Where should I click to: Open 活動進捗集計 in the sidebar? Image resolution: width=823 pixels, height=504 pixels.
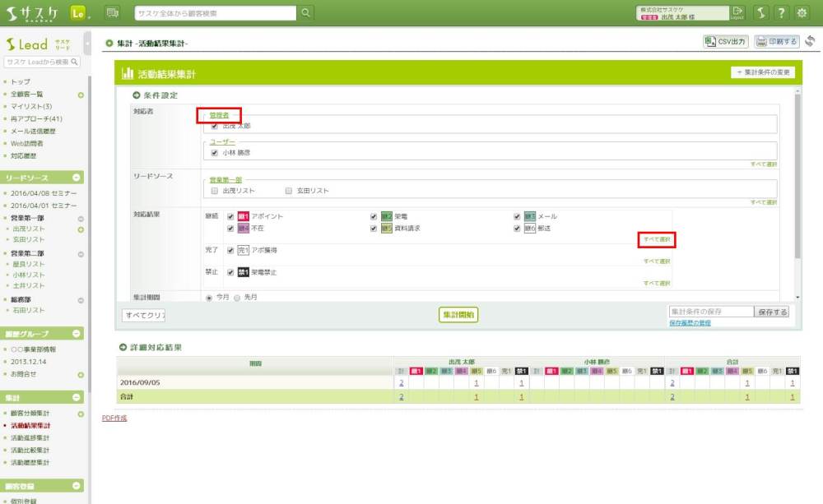click(x=30, y=438)
